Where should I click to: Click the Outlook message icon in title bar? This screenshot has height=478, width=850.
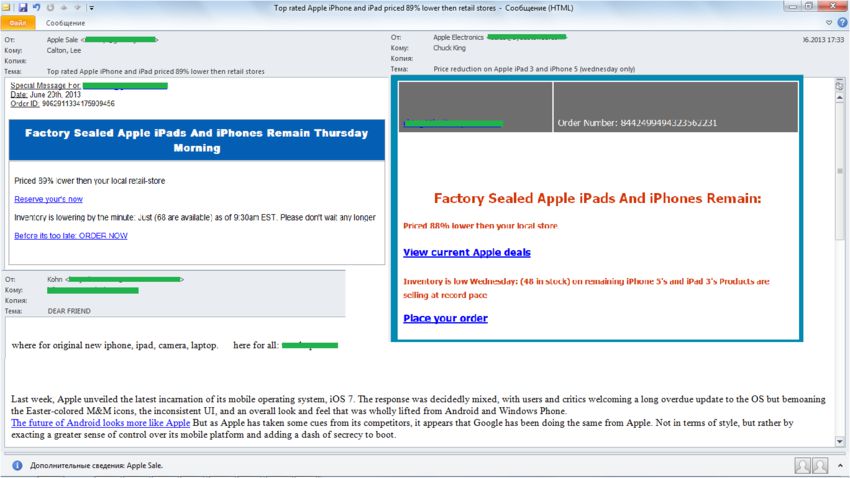6,8
